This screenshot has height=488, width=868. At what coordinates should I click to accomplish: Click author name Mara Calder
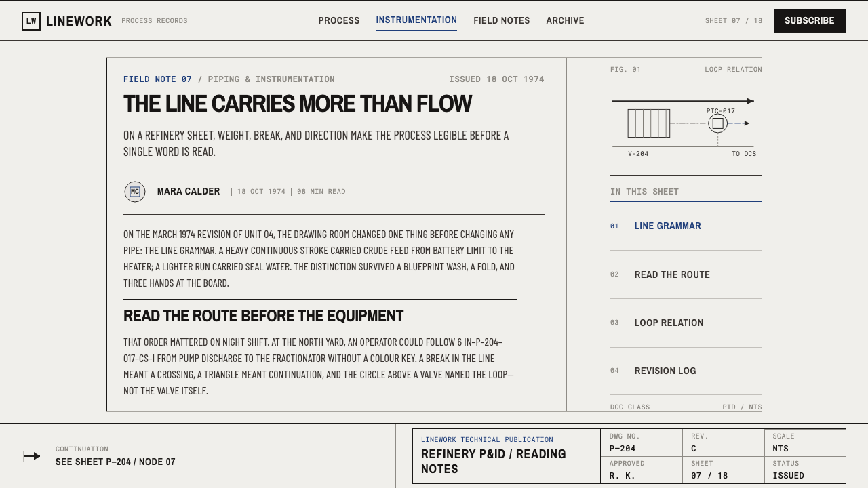[x=189, y=191]
